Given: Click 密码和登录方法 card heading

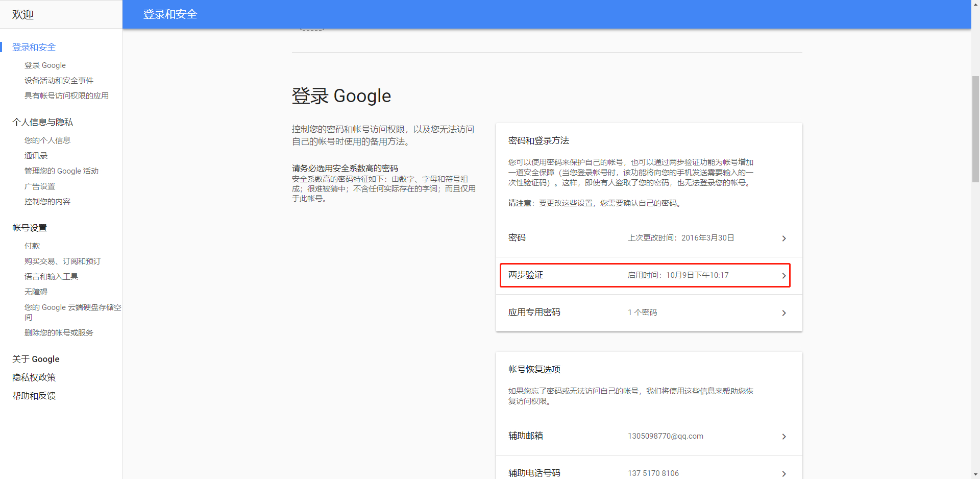Looking at the screenshot, I should [x=538, y=140].
